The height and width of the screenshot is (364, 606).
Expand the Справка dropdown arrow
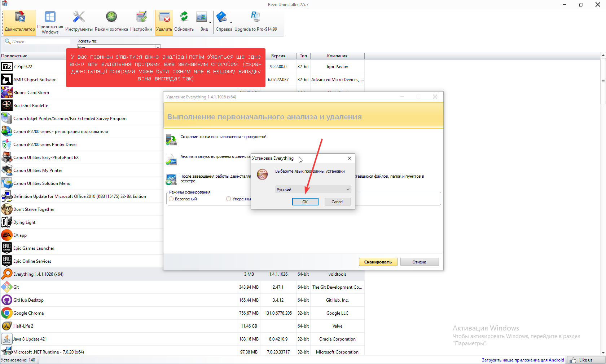231,23
